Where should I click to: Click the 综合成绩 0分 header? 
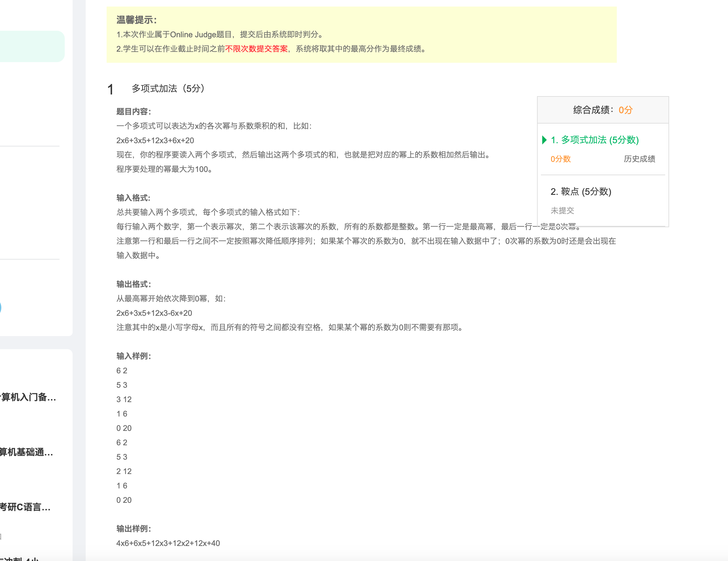pyautogui.click(x=602, y=110)
